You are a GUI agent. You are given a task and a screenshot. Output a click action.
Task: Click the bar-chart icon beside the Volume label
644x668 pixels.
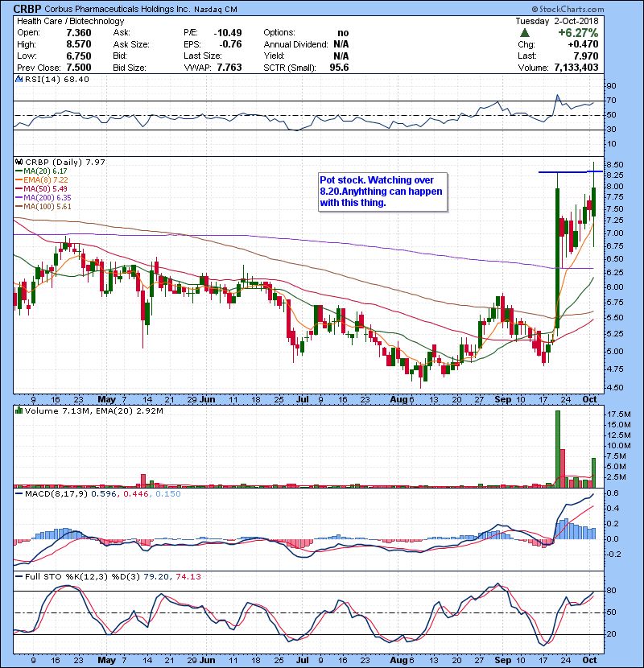(19, 410)
